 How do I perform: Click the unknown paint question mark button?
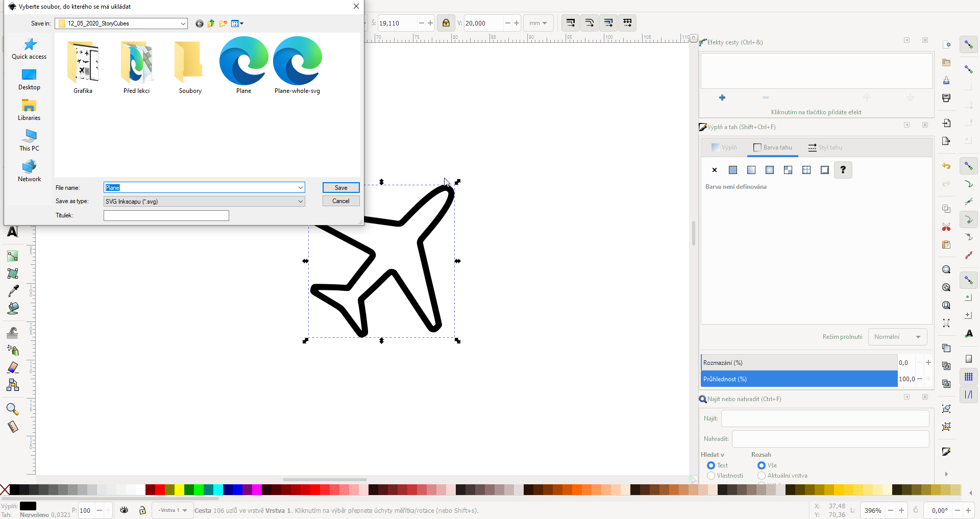coord(843,170)
